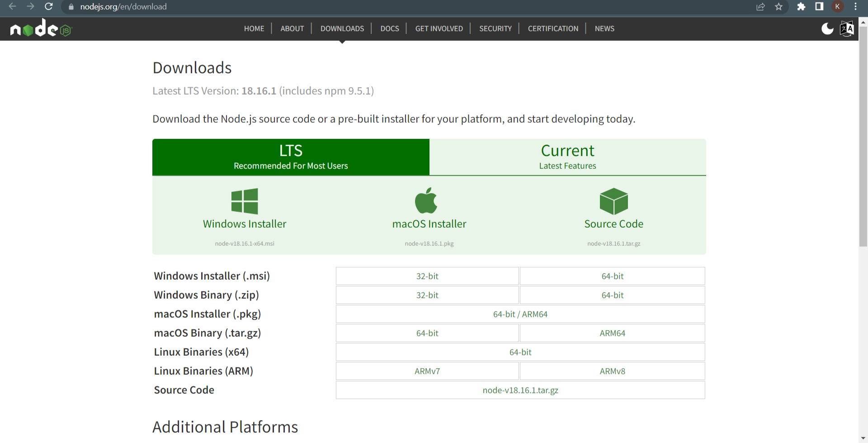Click the page vertical scrollbar thumb
Viewport: 868px width, 443px height.
click(863, 136)
